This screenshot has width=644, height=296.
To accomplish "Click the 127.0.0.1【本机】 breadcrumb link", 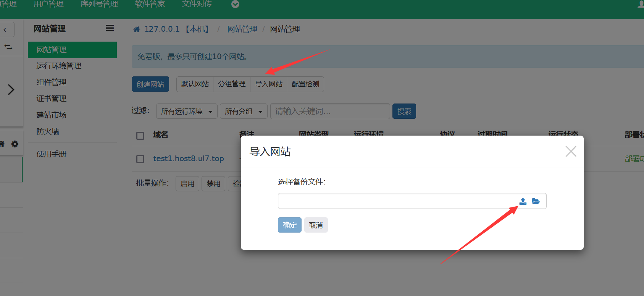I will [x=177, y=29].
